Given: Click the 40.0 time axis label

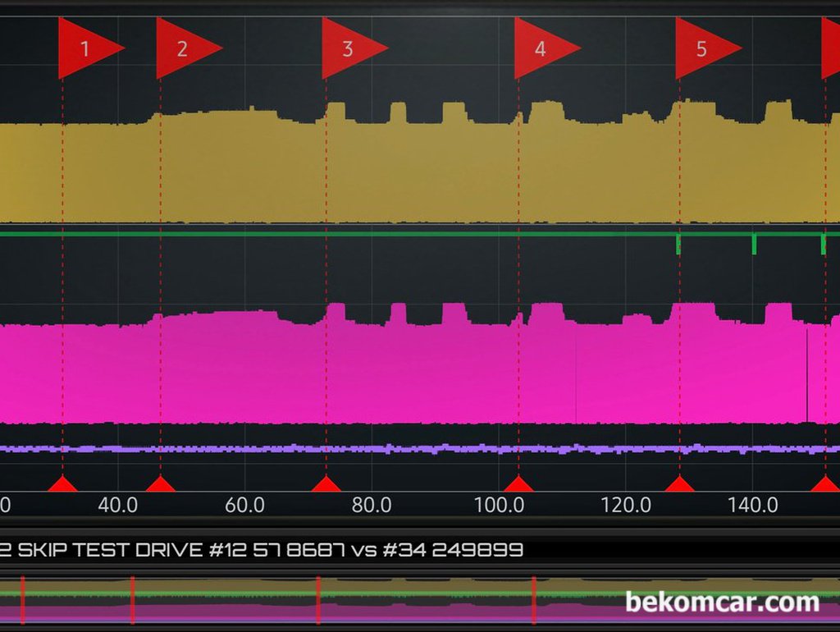Looking at the screenshot, I should click(x=118, y=505).
